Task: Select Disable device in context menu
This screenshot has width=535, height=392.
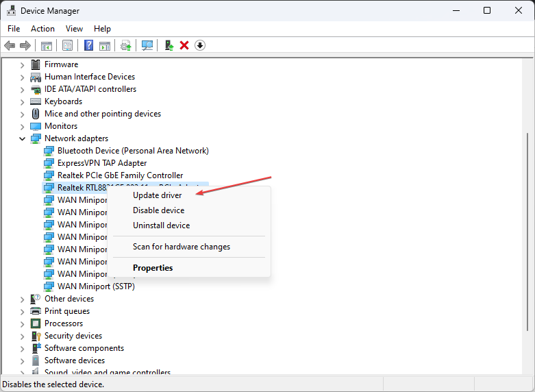Action: click(x=158, y=210)
